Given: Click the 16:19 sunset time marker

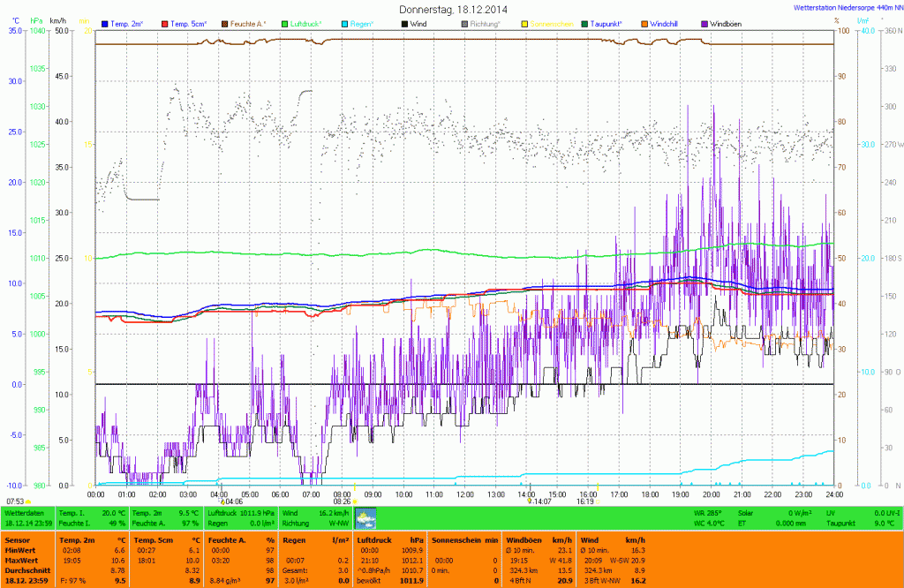Looking at the screenshot, I should 584,501.
